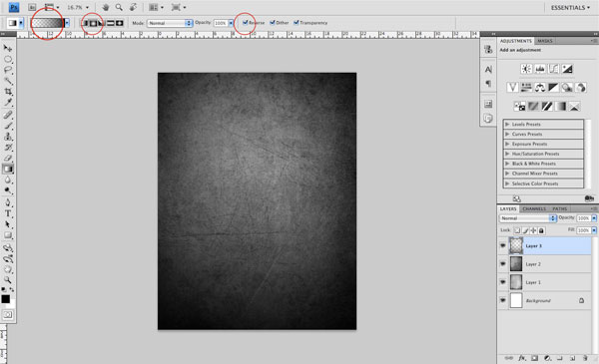Switch to the Channels tab
Image resolution: width=599 pixels, height=364 pixels.
(x=534, y=208)
